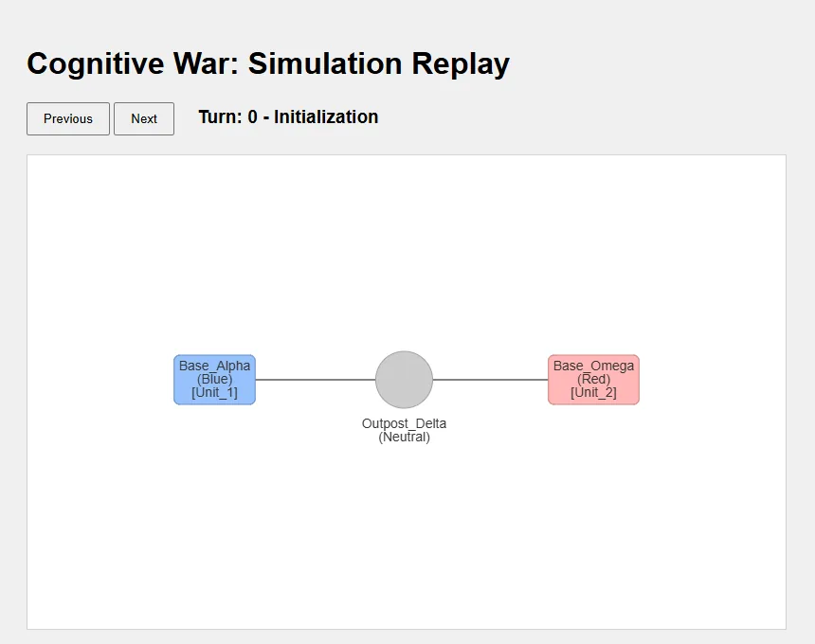Click the edge linking Outpost_Delta and Base_Omega
Image resolution: width=815 pixels, height=644 pixels.
coord(490,380)
